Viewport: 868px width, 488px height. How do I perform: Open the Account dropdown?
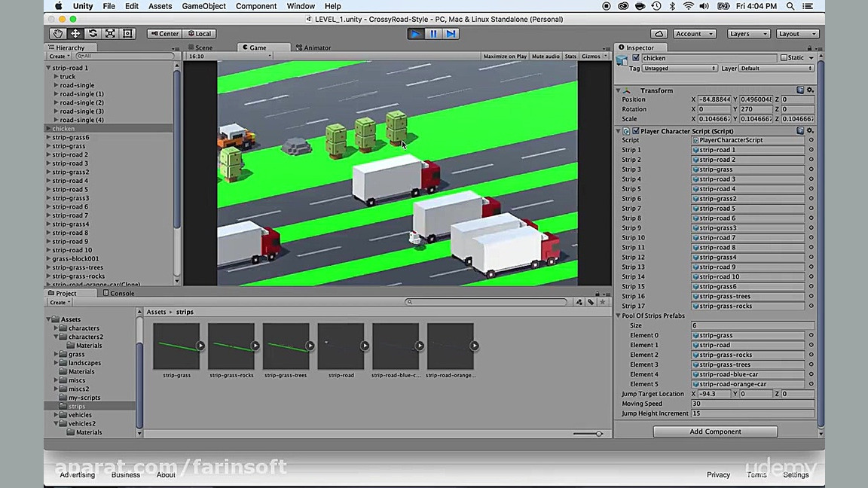click(694, 34)
